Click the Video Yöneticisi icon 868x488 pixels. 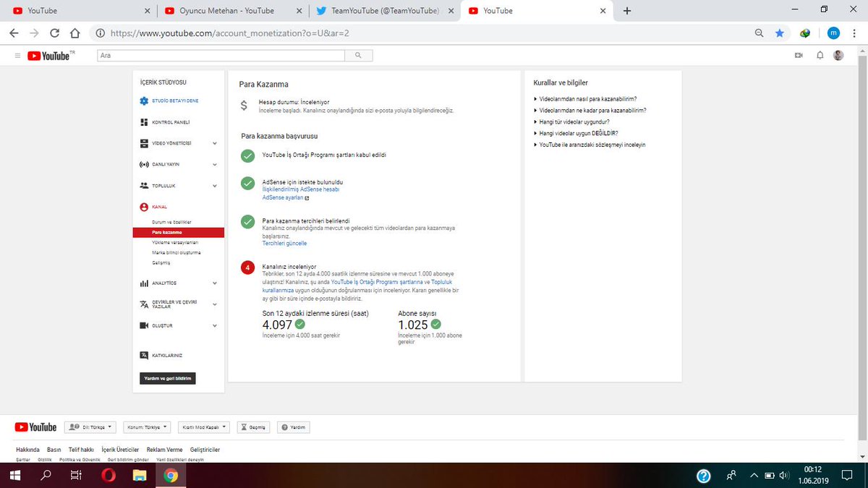(x=144, y=143)
